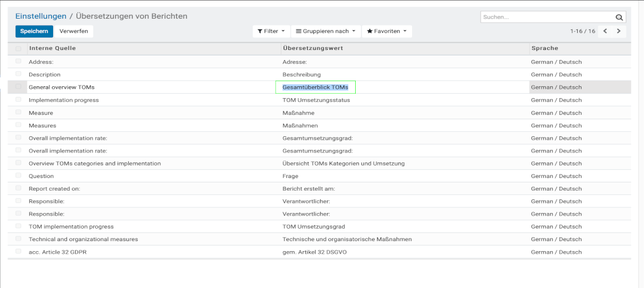Click the search magnifier icon

coord(619,17)
